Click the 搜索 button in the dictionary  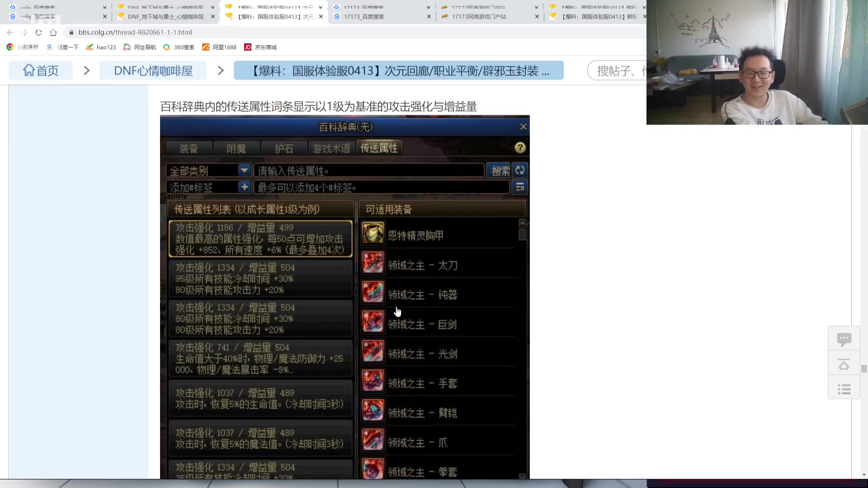pos(500,171)
